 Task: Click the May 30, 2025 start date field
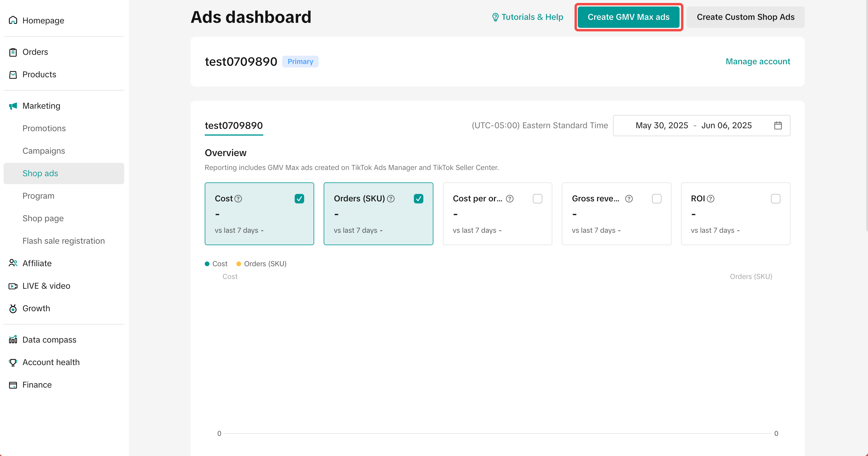[662, 126]
